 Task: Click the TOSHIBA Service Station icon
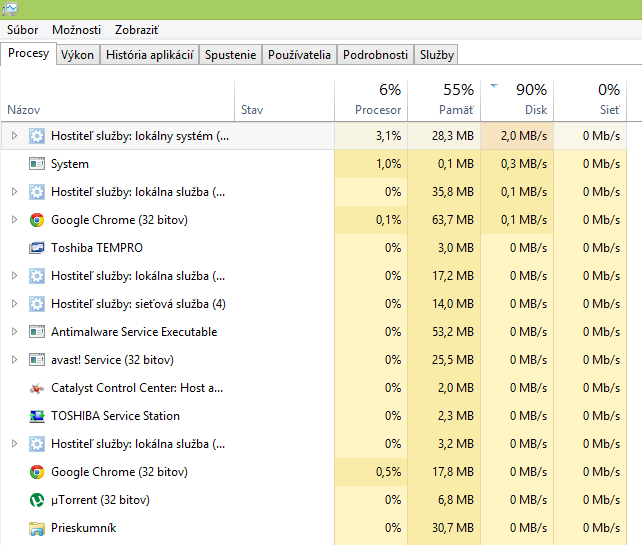pyautogui.click(x=37, y=416)
